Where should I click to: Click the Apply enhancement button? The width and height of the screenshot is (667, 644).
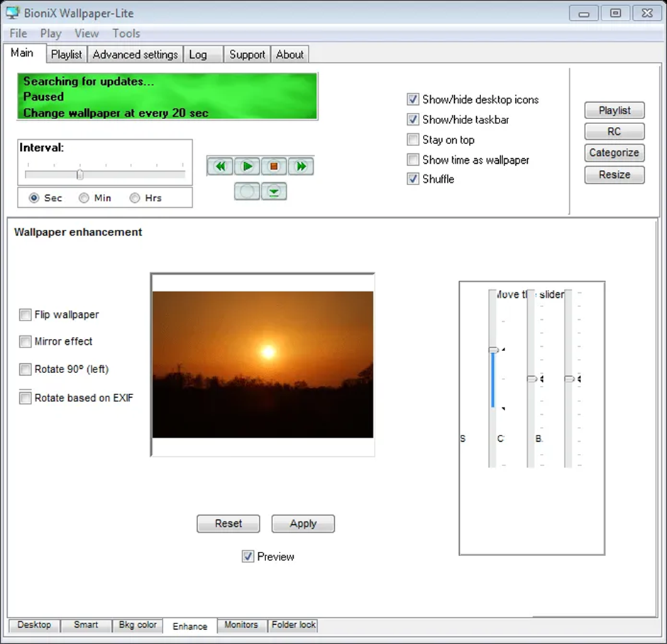click(303, 523)
